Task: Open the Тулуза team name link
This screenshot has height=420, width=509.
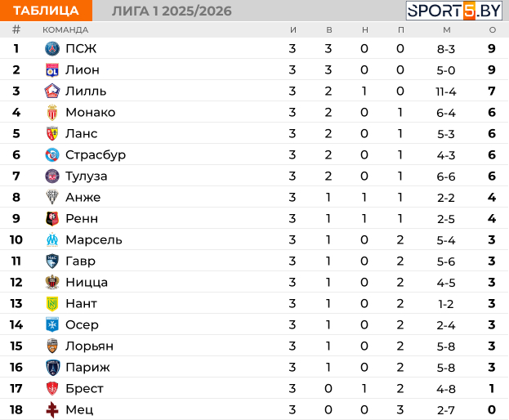Action: coord(87,176)
